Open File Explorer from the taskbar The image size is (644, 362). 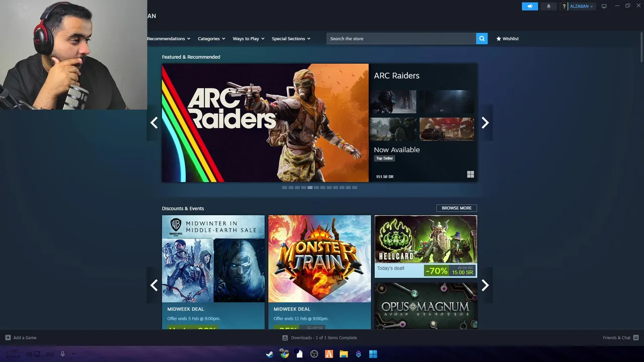pos(344,354)
